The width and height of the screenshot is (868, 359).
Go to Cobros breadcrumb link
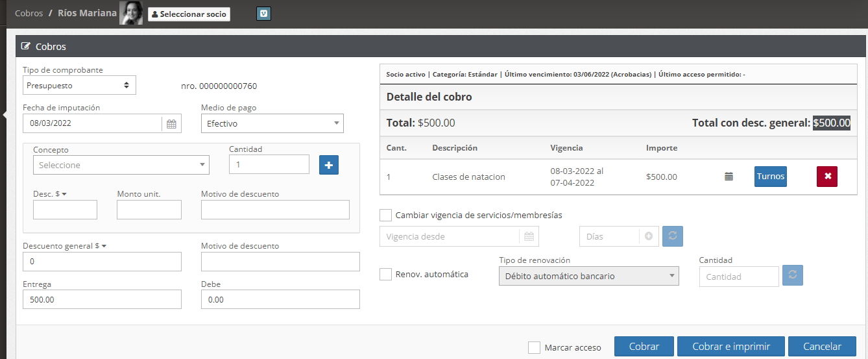point(29,13)
